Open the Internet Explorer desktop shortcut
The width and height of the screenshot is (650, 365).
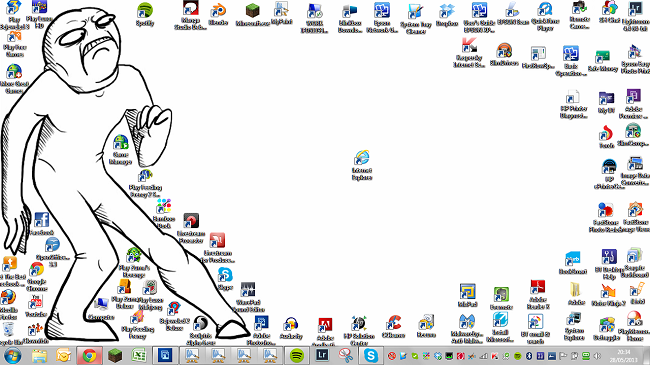click(362, 165)
